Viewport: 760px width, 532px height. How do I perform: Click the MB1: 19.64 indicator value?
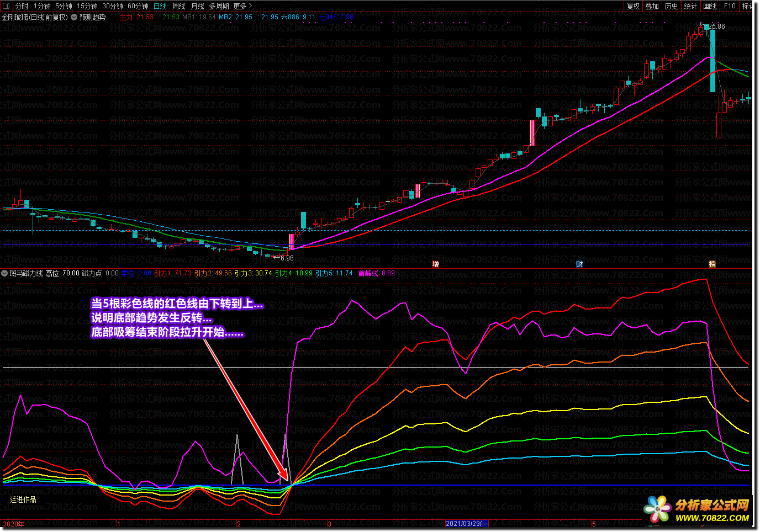(x=199, y=17)
